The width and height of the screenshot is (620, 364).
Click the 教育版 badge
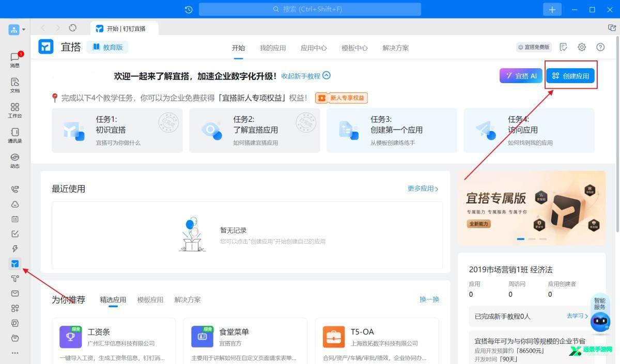pyautogui.click(x=107, y=47)
